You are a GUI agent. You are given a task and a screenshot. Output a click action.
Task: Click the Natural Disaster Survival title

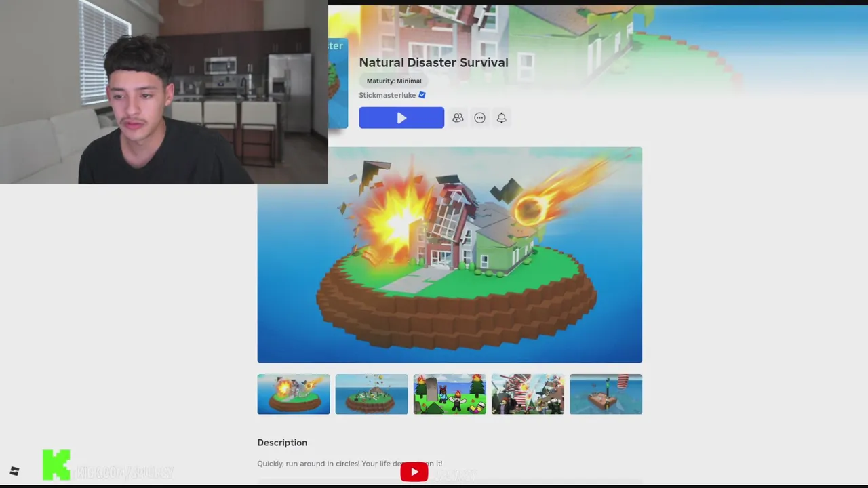pyautogui.click(x=433, y=62)
